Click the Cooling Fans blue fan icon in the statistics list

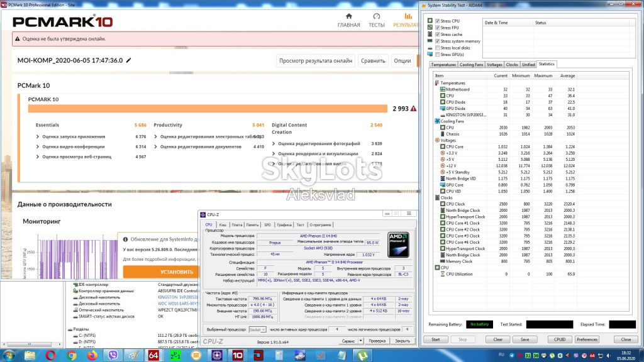(x=437, y=121)
